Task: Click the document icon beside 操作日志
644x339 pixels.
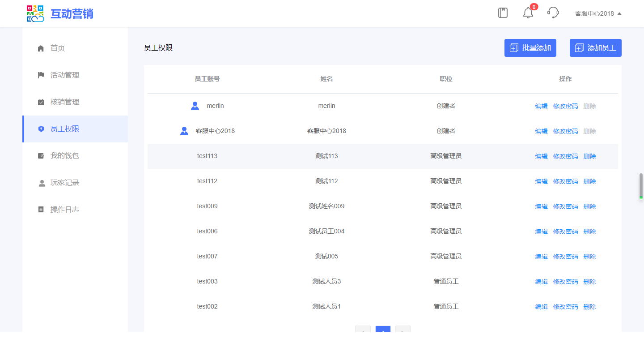Action: click(x=41, y=210)
